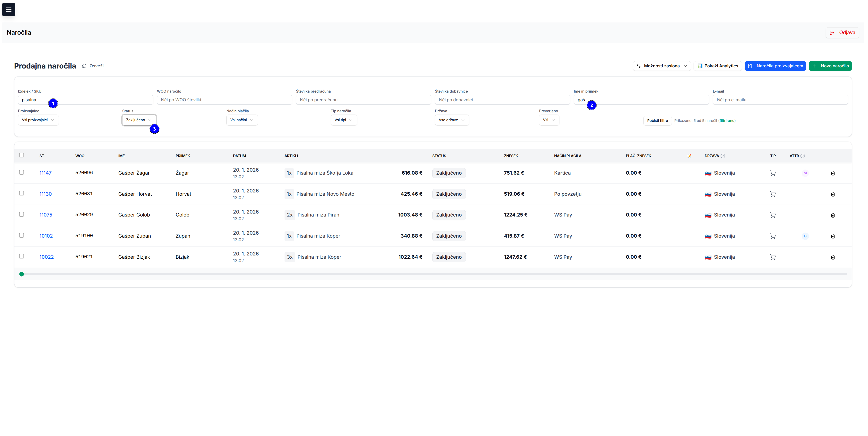The image size is (868, 436).
Task: Click the Novo naročilo button
Action: 830,66
